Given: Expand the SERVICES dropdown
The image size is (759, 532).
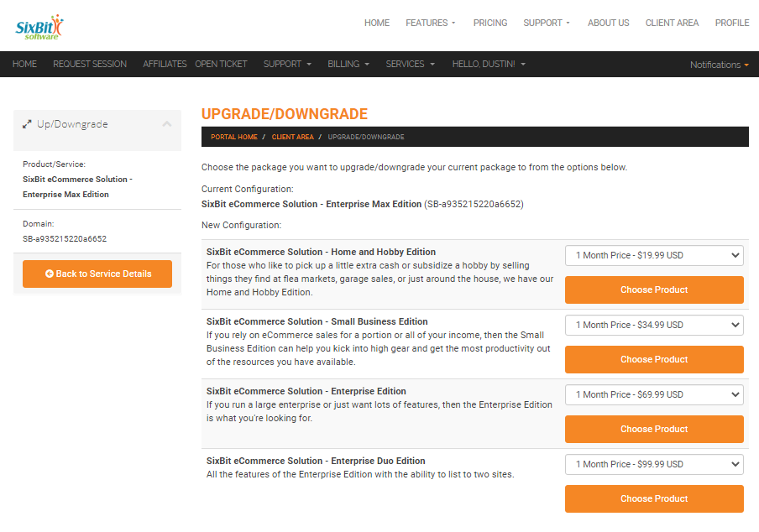Looking at the screenshot, I should 411,64.
